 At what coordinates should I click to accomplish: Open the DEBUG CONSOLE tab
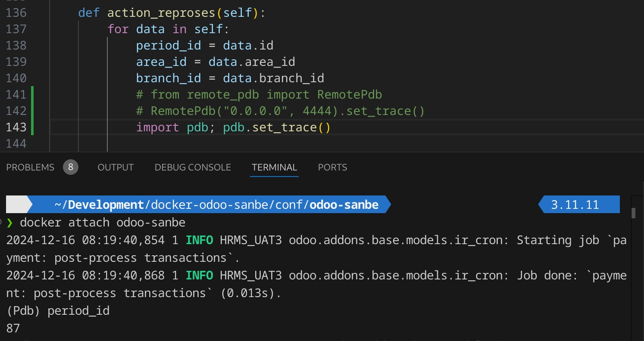193,167
